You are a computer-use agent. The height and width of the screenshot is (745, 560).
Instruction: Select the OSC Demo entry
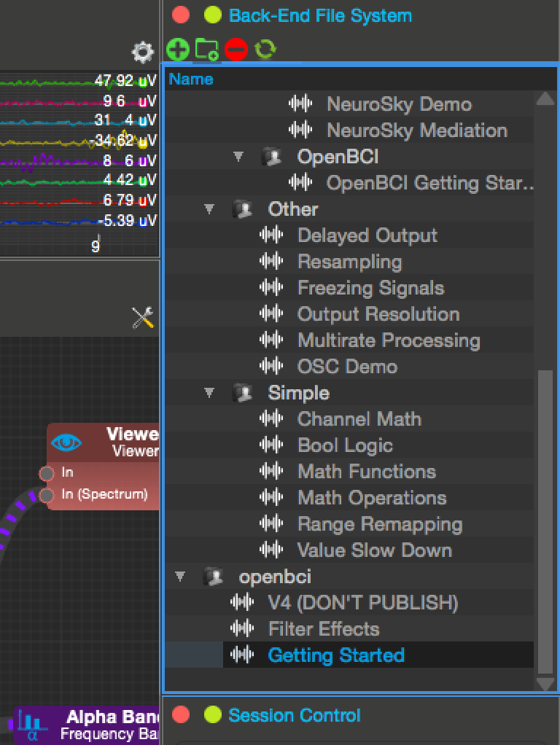348,367
